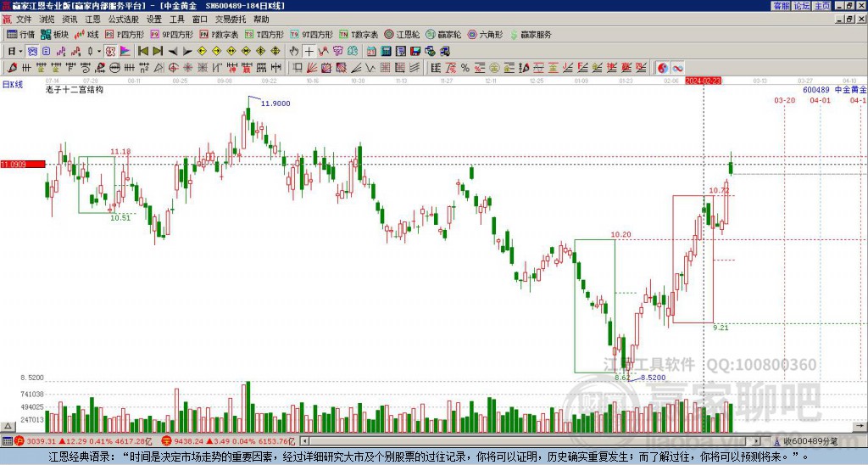Open 板块 sector view
The width and height of the screenshot is (868, 465).
[55, 34]
